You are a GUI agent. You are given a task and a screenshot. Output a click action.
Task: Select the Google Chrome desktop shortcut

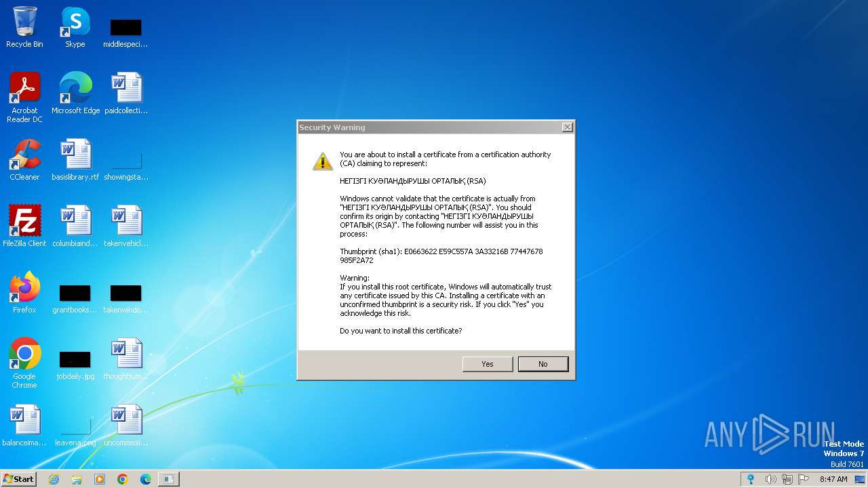click(24, 363)
